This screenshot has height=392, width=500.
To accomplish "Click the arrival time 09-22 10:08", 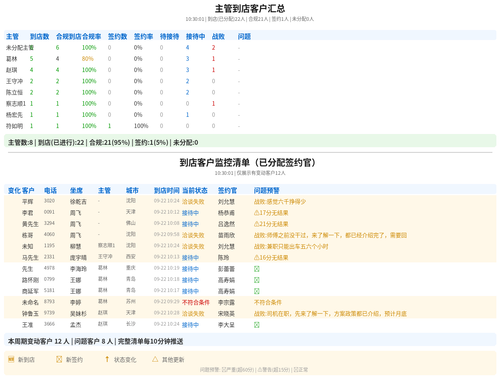I will click(x=167, y=223).
